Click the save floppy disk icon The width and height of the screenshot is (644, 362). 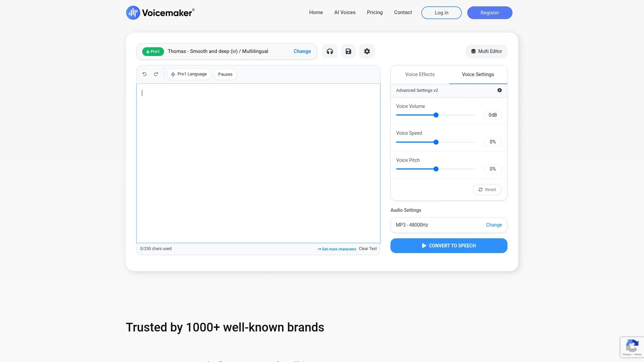point(348,51)
